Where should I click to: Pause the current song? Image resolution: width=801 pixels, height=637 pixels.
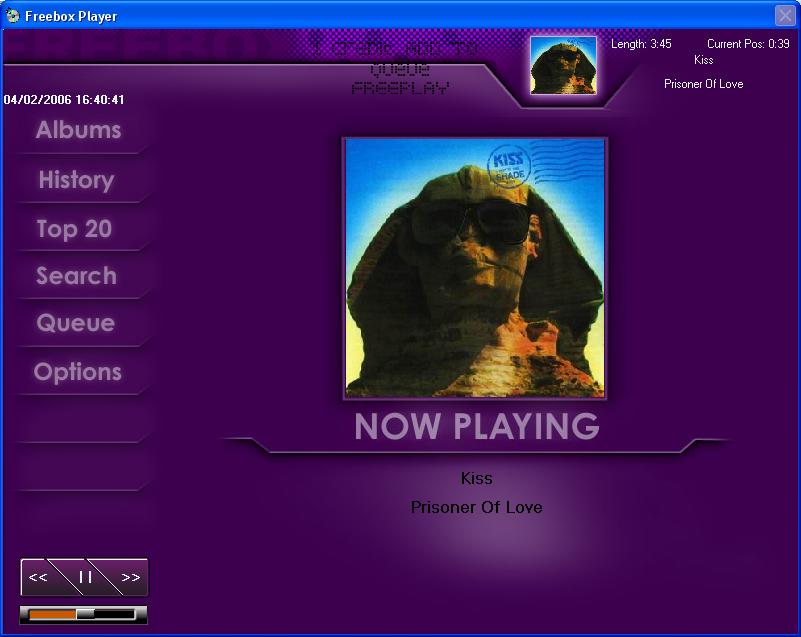(x=85, y=577)
